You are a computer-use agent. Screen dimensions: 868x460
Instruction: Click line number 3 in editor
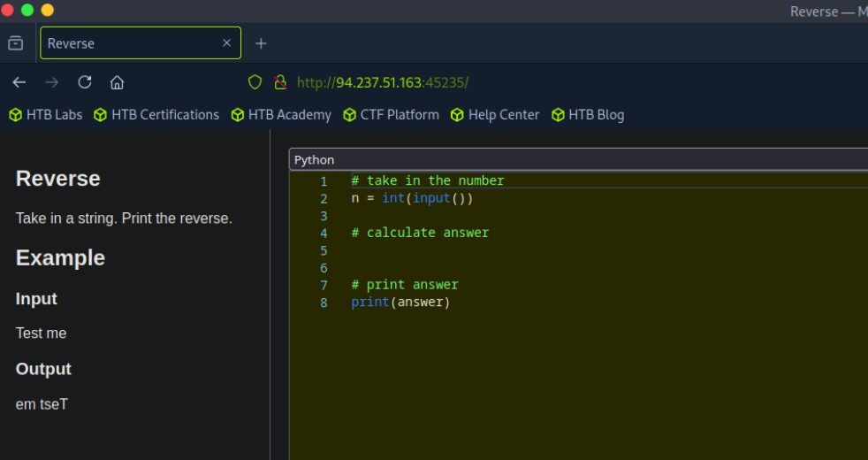pyautogui.click(x=324, y=216)
